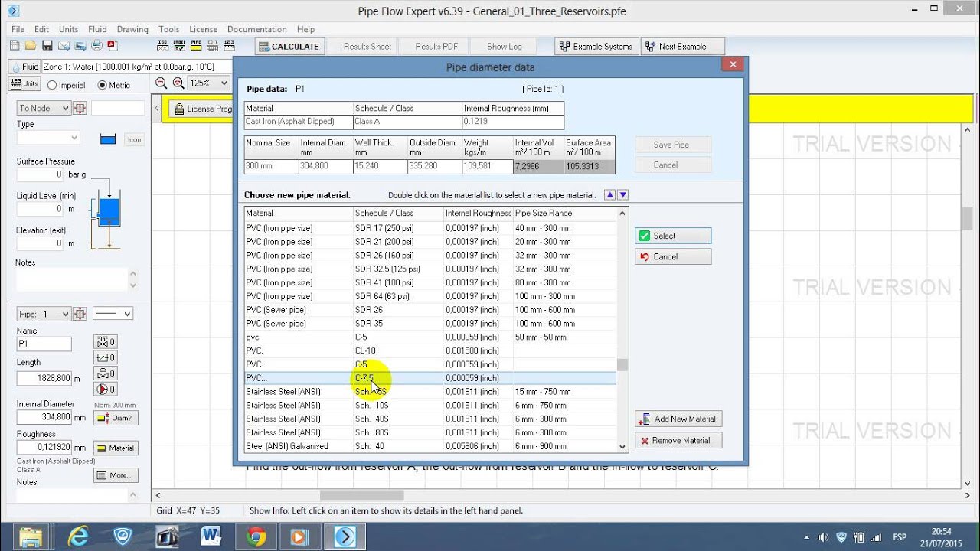This screenshot has width=980, height=551.
Task: Click the material list scrollbar thumb
Action: point(622,365)
